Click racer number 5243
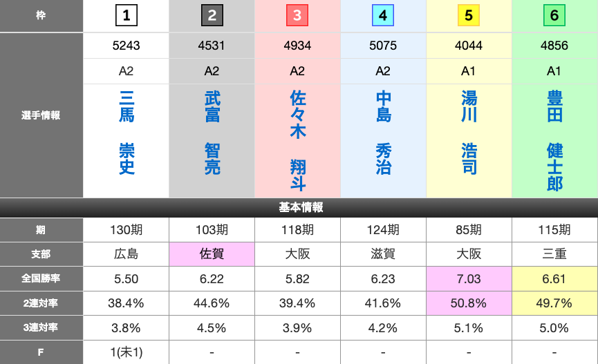Viewport: 598px width, 364px height. tap(126, 46)
